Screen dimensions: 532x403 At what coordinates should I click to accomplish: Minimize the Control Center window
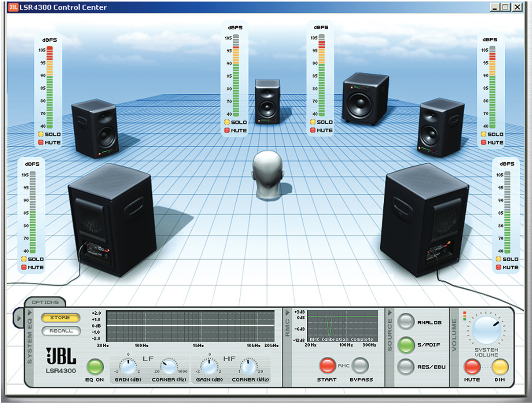495,7
